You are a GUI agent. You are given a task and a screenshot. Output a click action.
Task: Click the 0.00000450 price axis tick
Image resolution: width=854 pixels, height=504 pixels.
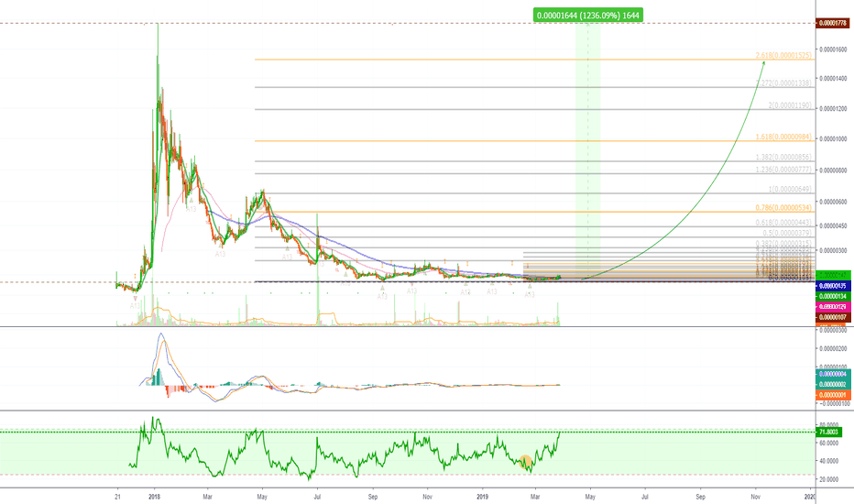coord(833,225)
